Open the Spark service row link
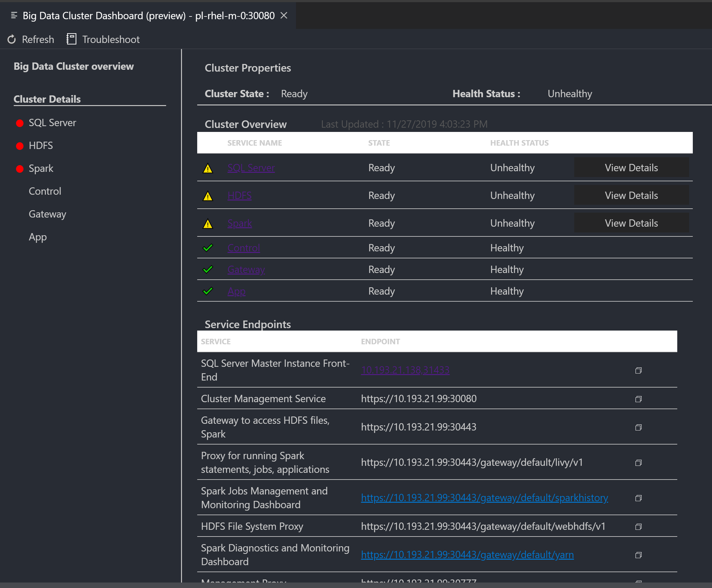Viewport: 712px width, 588px height. (x=240, y=223)
